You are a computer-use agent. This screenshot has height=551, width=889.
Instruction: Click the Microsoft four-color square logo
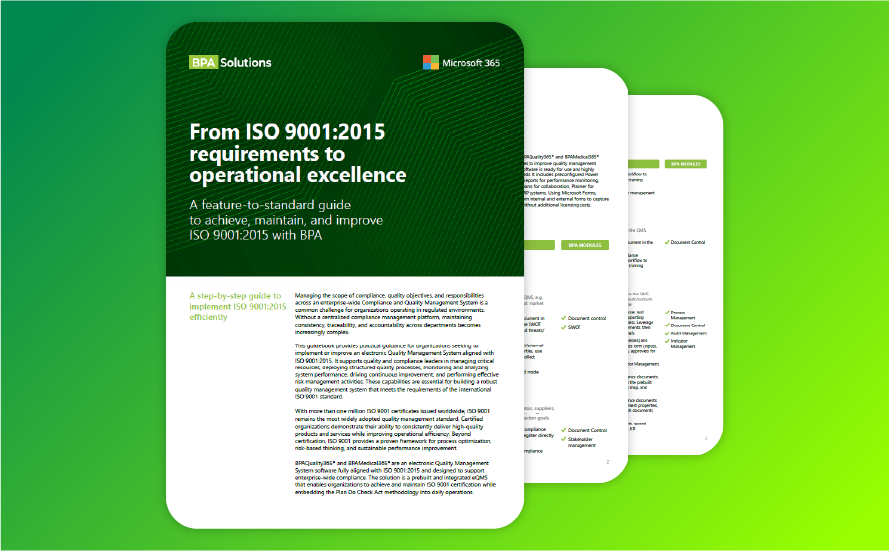431,62
